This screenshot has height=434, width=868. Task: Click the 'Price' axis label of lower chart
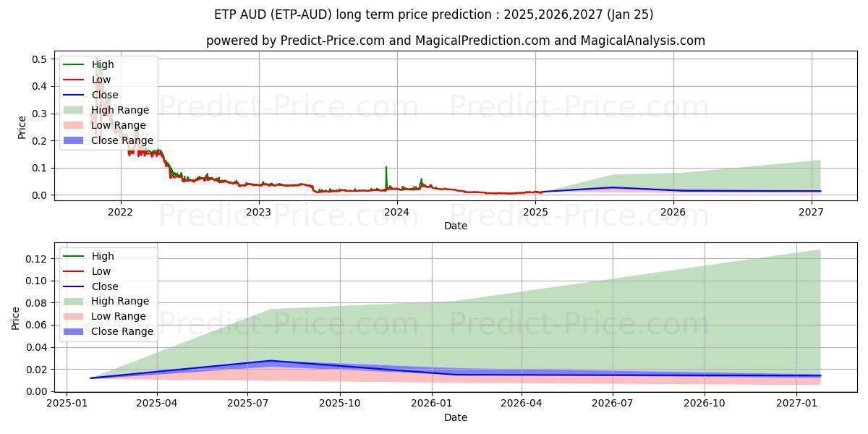tap(16, 318)
